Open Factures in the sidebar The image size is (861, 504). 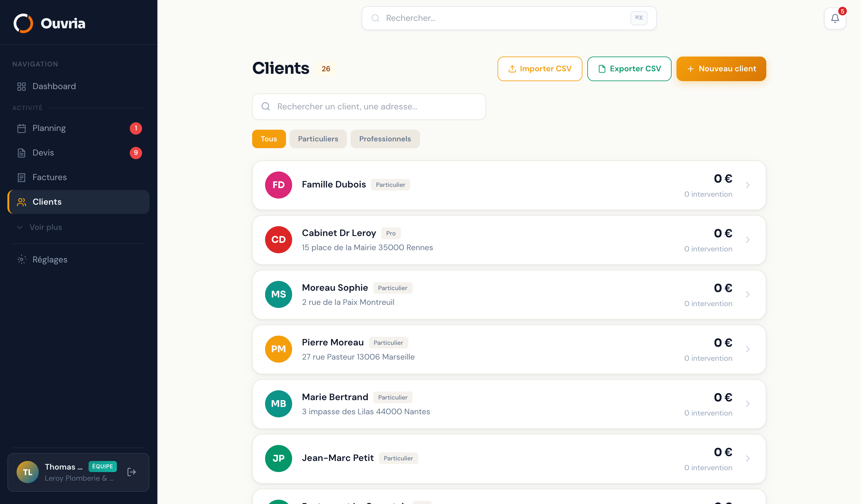[78, 178]
